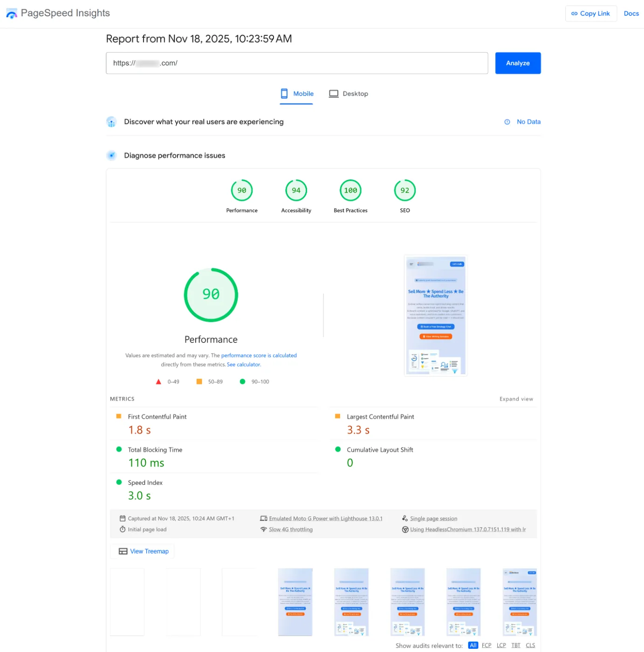
Task: Click the info icon beside "No Data"
Action: click(507, 122)
